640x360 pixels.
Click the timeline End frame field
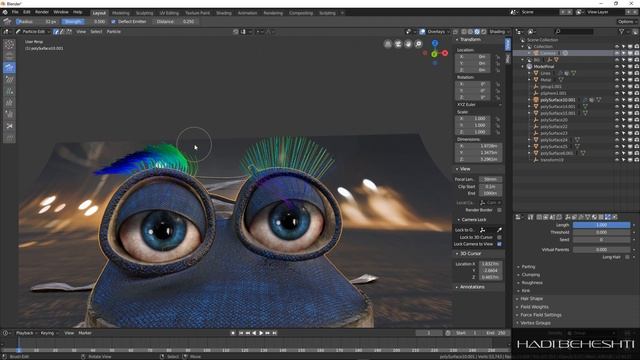click(496, 333)
